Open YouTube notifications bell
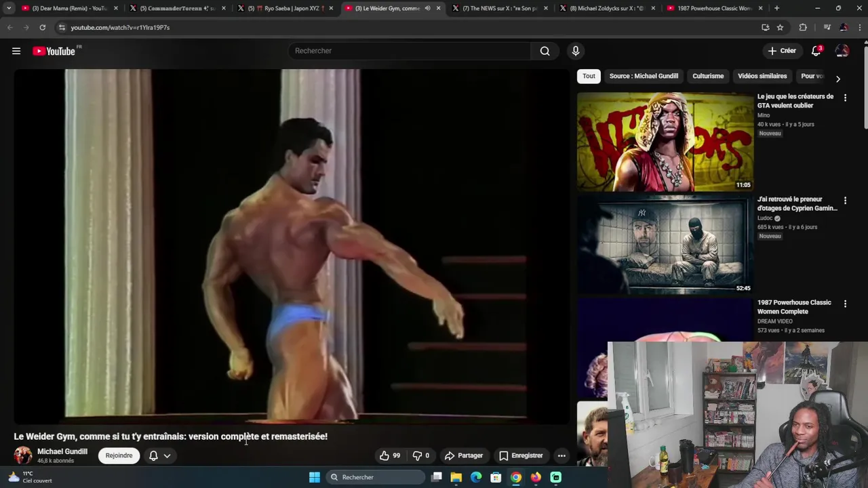Image resolution: width=868 pixels, height=488 pixels. click(816, 51)
